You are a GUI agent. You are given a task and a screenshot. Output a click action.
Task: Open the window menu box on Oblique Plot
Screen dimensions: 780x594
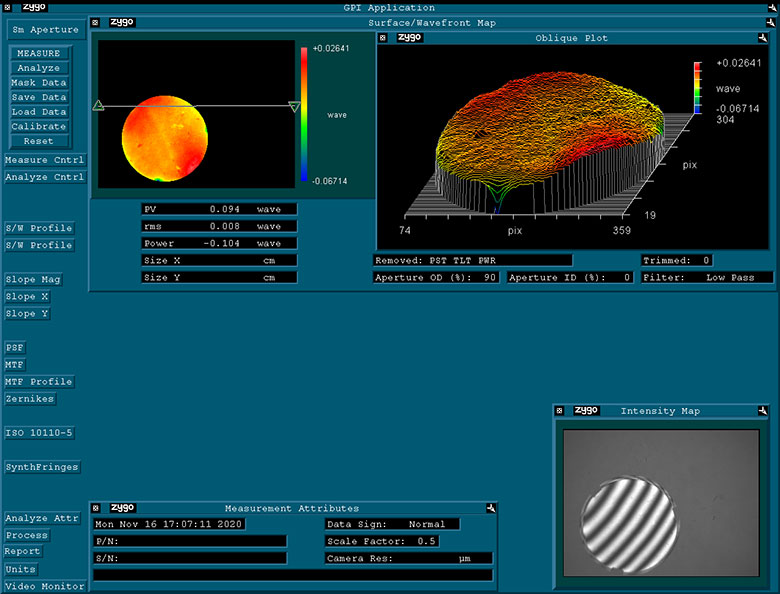[x=383, y=38]
